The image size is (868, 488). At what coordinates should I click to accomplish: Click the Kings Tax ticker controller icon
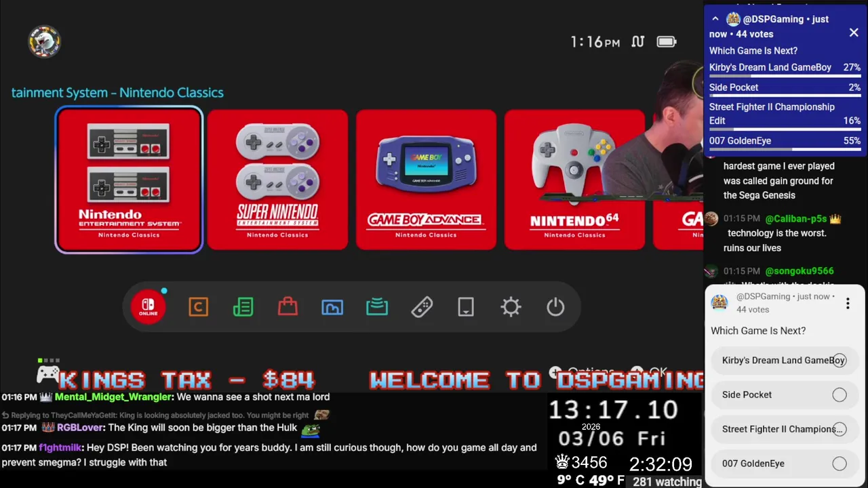click(x=48, y=373)
